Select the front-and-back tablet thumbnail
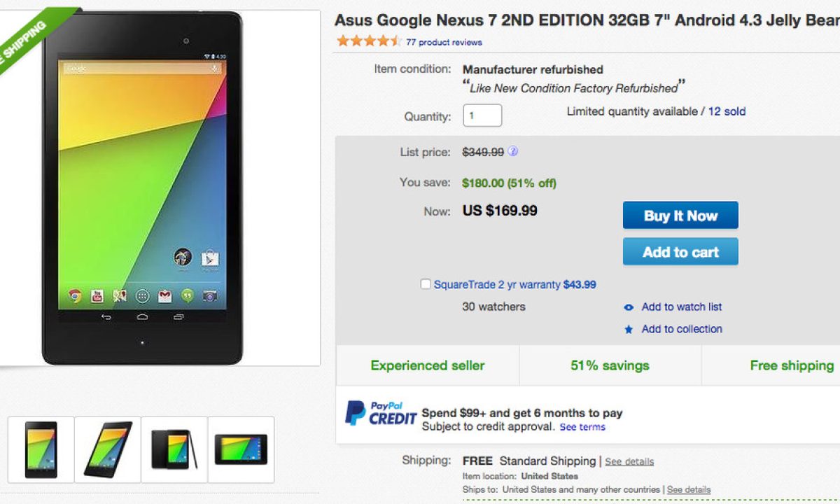The image size is (840, 504). (x=174, y=449)
